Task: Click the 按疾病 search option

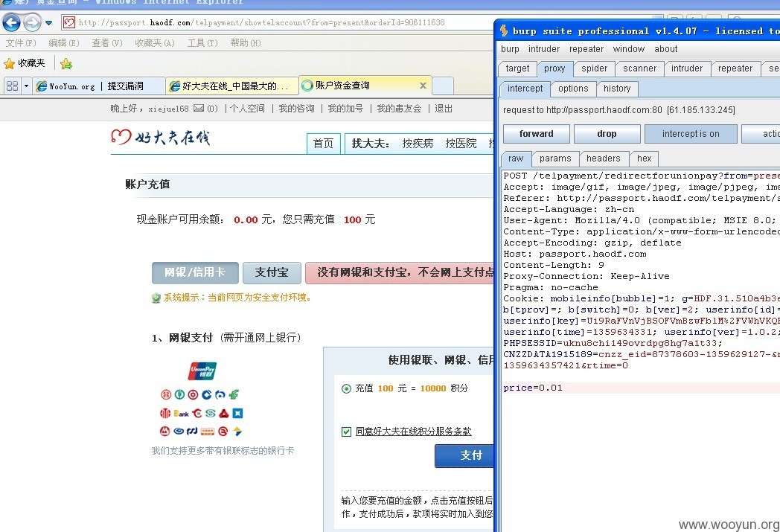Action: [418, 144]
